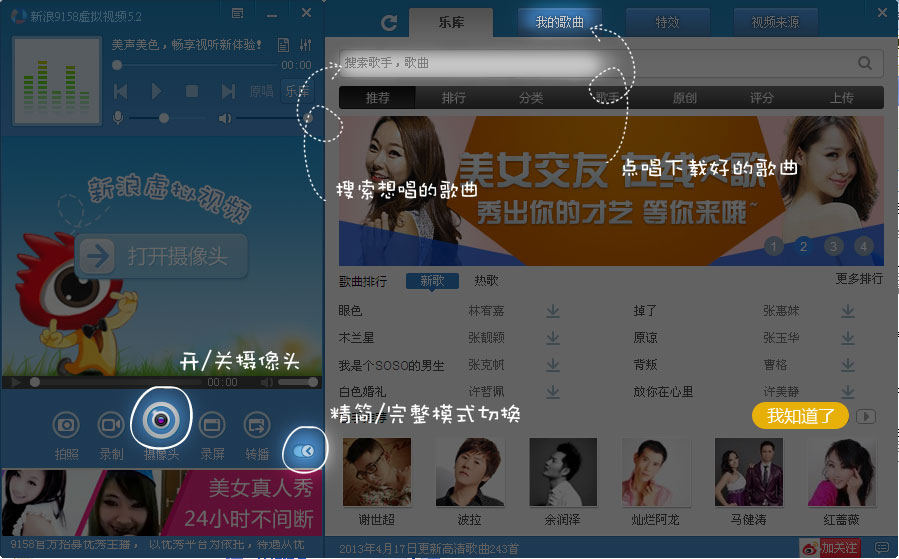Select the 评分 category tab
Image resolution: width=899 pixels, height=559 pixels.
click(761, 98)
